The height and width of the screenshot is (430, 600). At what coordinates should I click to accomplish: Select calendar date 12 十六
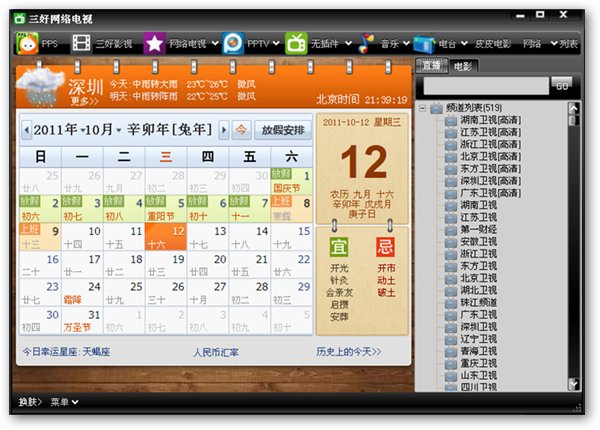tap(166, 237)
